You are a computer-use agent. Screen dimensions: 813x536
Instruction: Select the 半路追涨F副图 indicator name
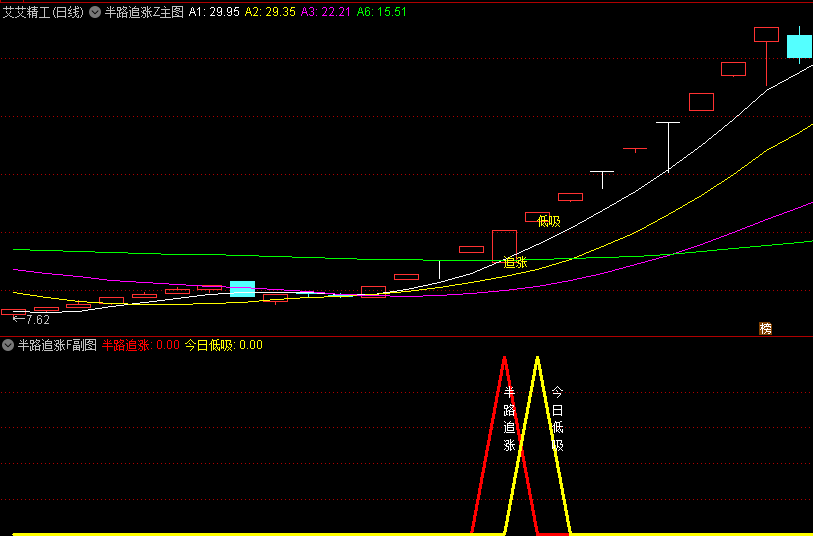pyautogui.click(x=57, y=345)
